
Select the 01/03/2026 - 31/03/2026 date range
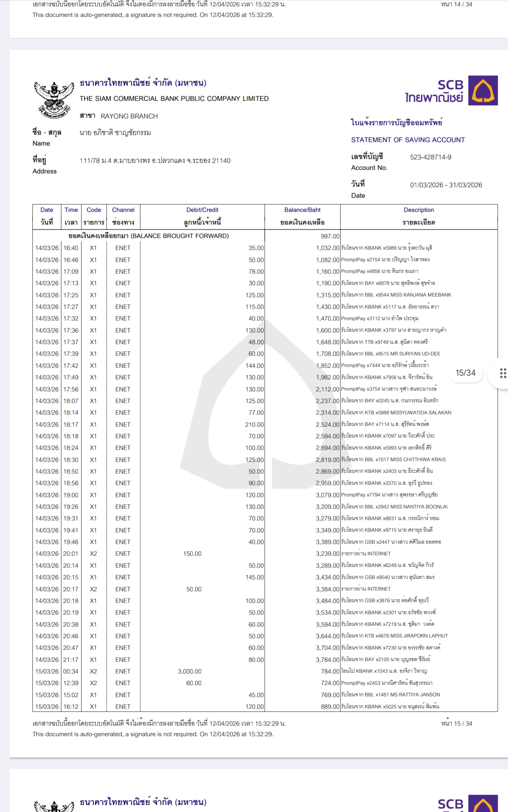coord(446,185)
